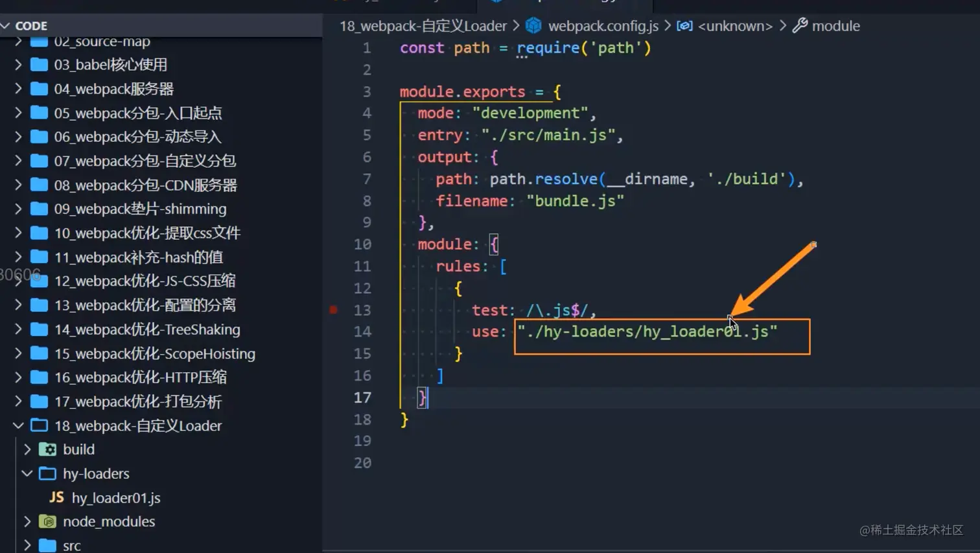Expand the 14_webpack优化-TreeShaking folder chevron
This screenshot has width=980, height=553.
coord(18,329)
